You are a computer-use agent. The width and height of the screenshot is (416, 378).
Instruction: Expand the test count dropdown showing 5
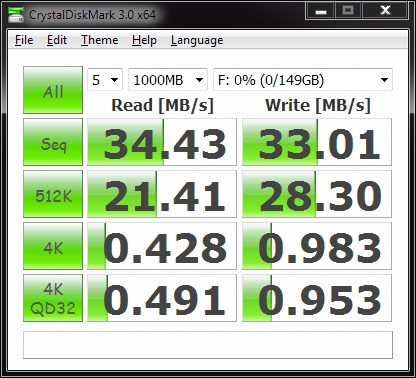105,80
